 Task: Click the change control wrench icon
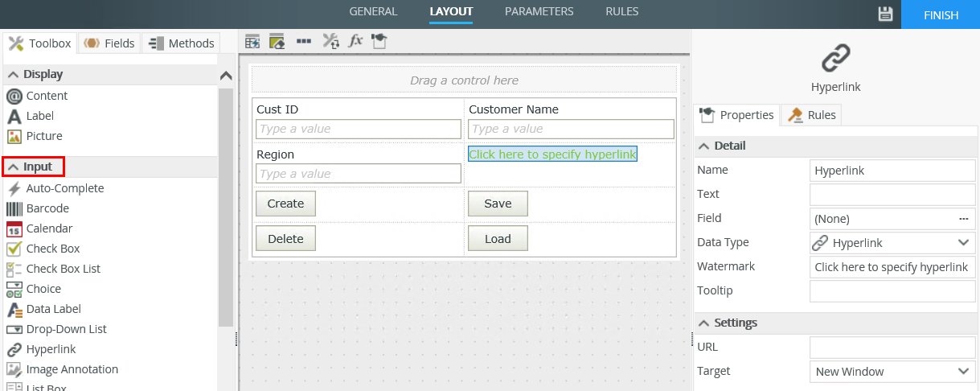[x=330, y=42]
